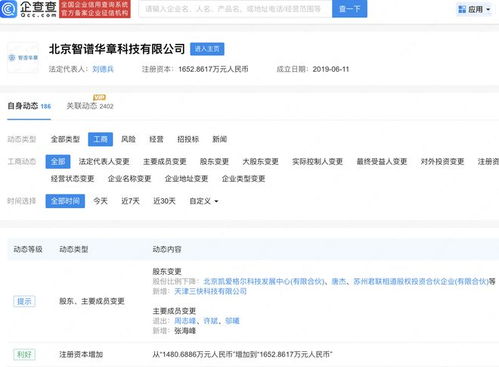Select 风险 dynamic type filter
499x367 pixels.
(128, 139)
